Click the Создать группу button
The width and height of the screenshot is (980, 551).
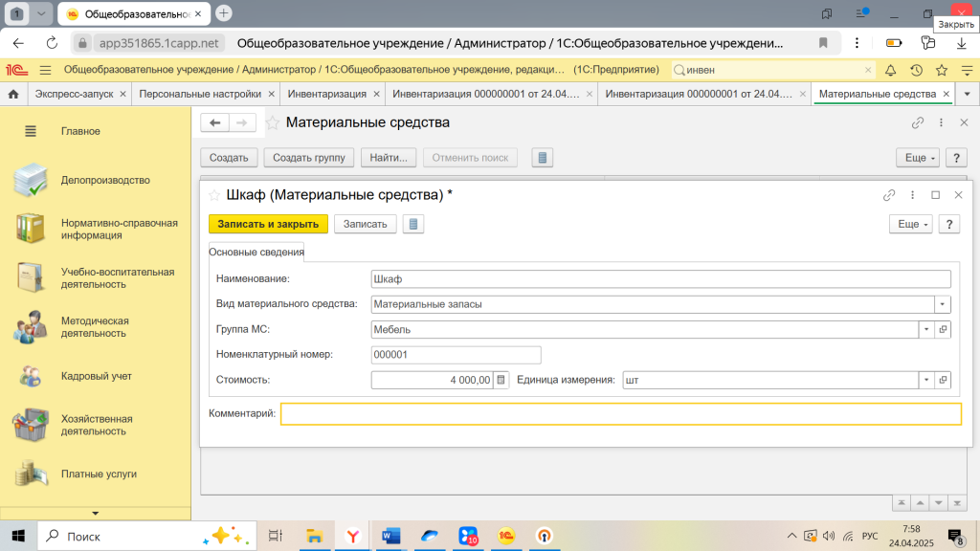pos(309,158)
